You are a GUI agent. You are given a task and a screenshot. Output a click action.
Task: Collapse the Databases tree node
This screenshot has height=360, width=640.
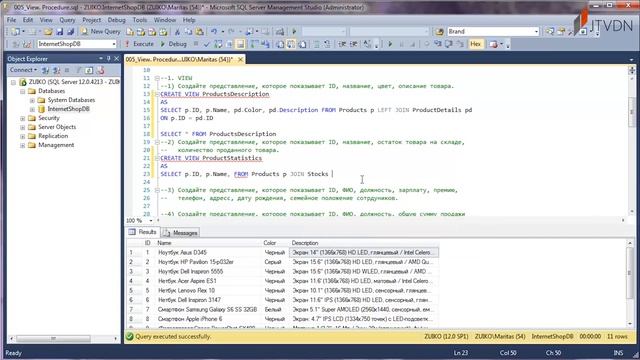coord(23,91)
